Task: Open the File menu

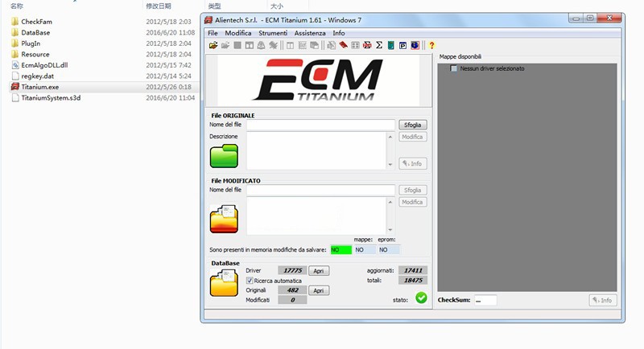Action: coord(213,33)
